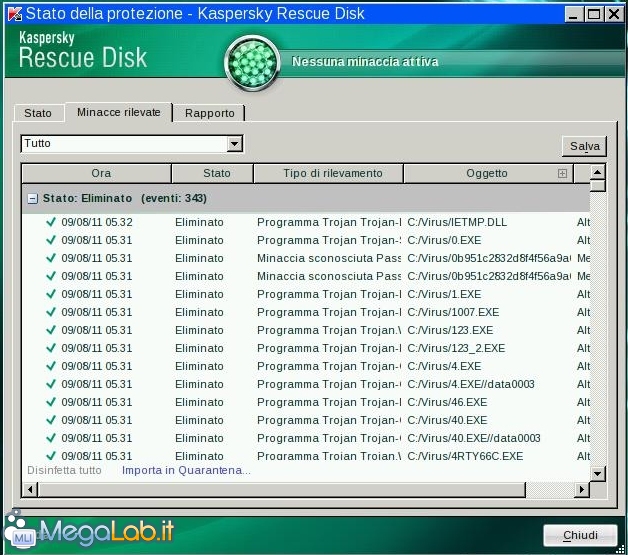Click the column chooser plus icon in the Oggetto header
The height and width of the screenshot is (555, 628).
pyautogui.click(x=562, y=173)
